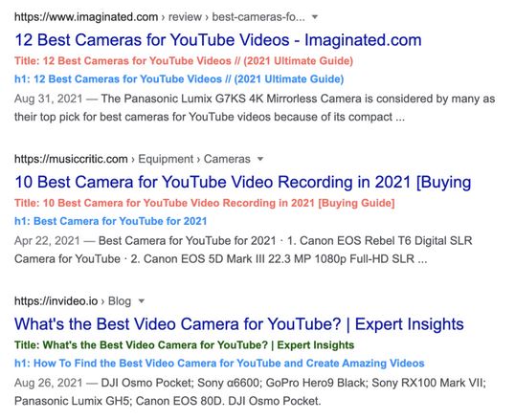Open dropdown arrow next to invideo.io URL
Screen dimensions: 515x420
(142, 300)
